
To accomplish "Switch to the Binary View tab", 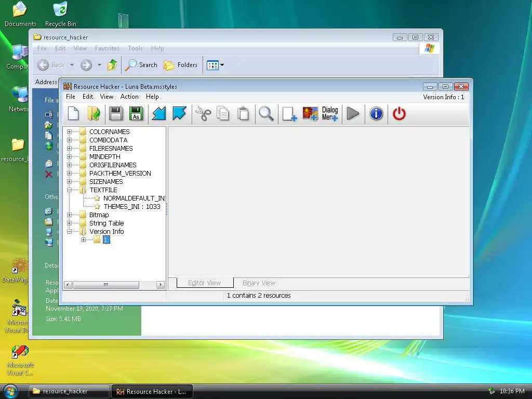I will 259,283.
